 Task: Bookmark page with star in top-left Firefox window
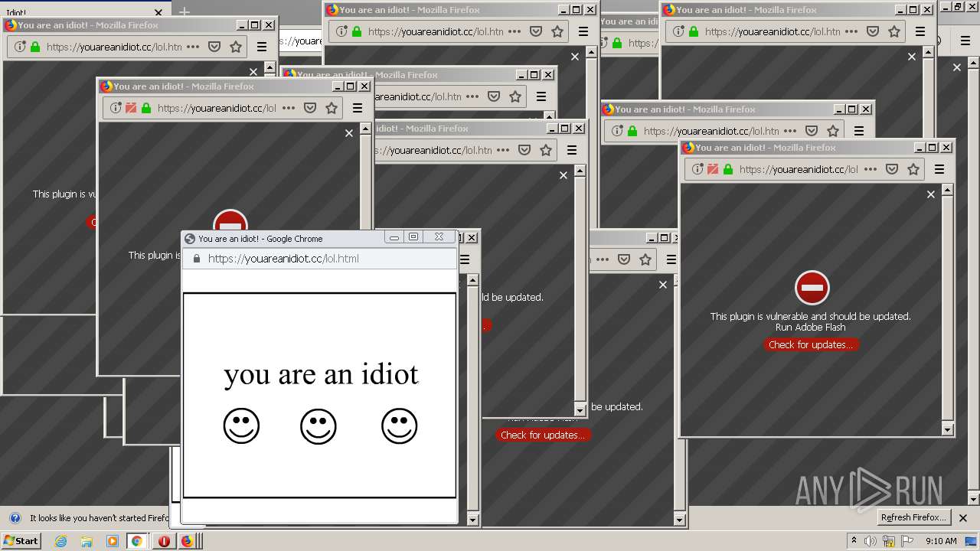pyautogui.click(x=236, y=47)
